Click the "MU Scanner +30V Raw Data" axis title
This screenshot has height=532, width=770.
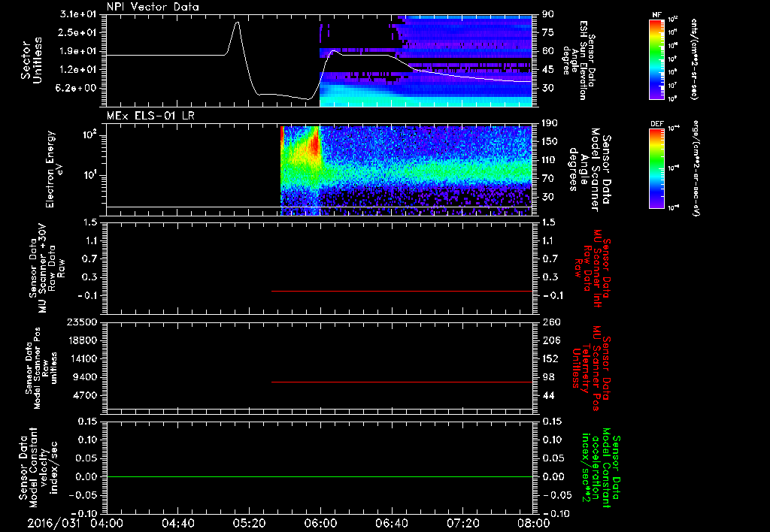coord(47,268)
